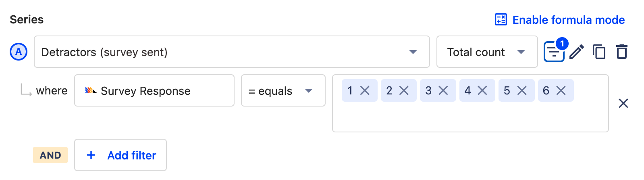Remove value 2 from the filter
Image resolution: width=644 pixels, height=180 pixels.
pyautogui.click(x=404, y=91)
